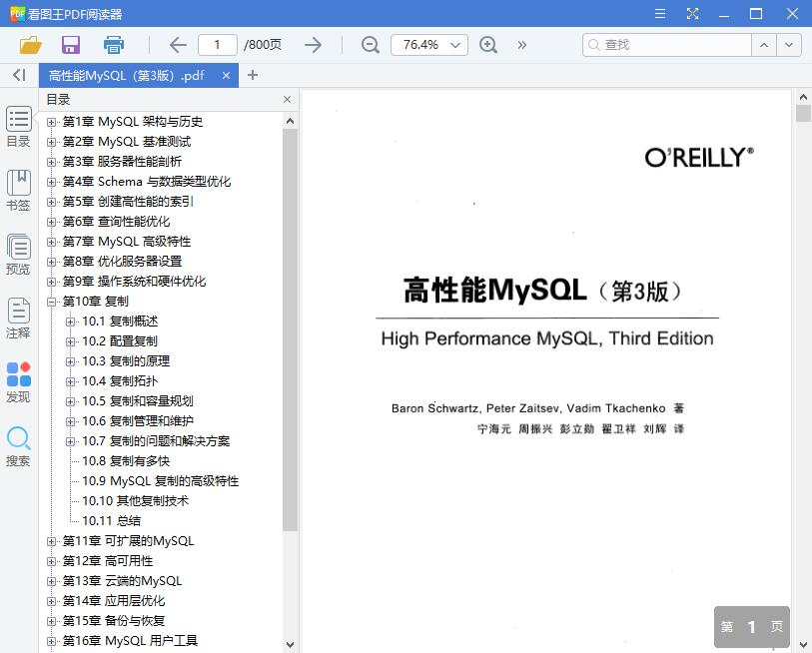Click the 查找 search input field
Screen dimensions: 812x653
pyautogui.click(x=667, y=45)
